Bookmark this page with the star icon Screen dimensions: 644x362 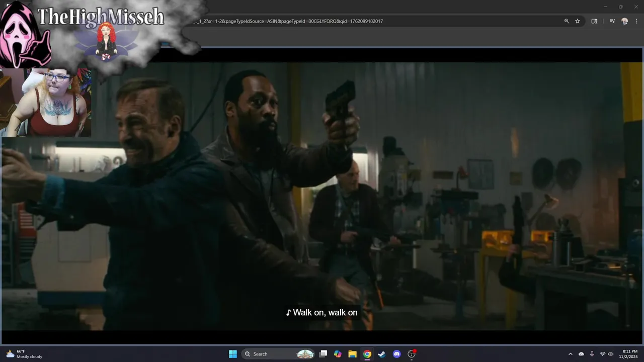point(578,21)
